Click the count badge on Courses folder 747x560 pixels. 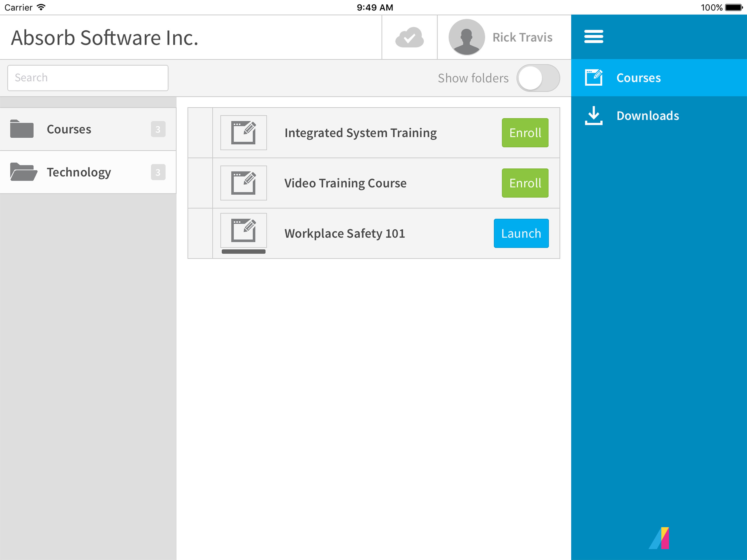[158, 129]
